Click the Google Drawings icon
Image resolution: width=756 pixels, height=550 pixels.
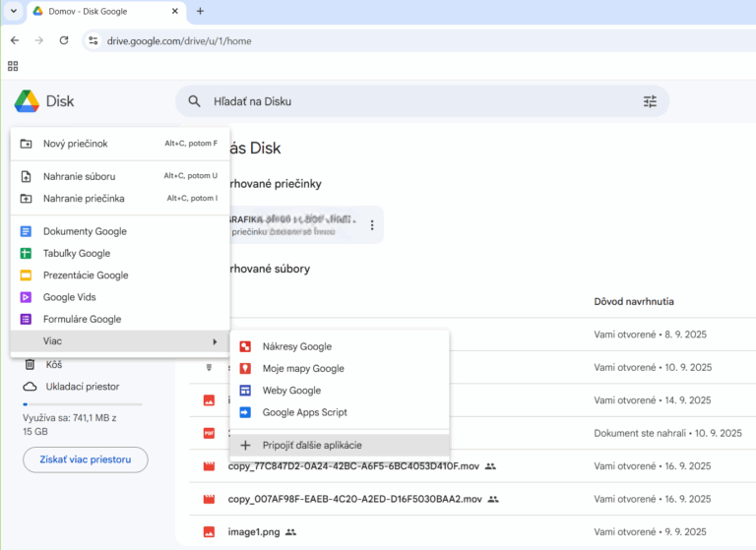coord(246,346)
